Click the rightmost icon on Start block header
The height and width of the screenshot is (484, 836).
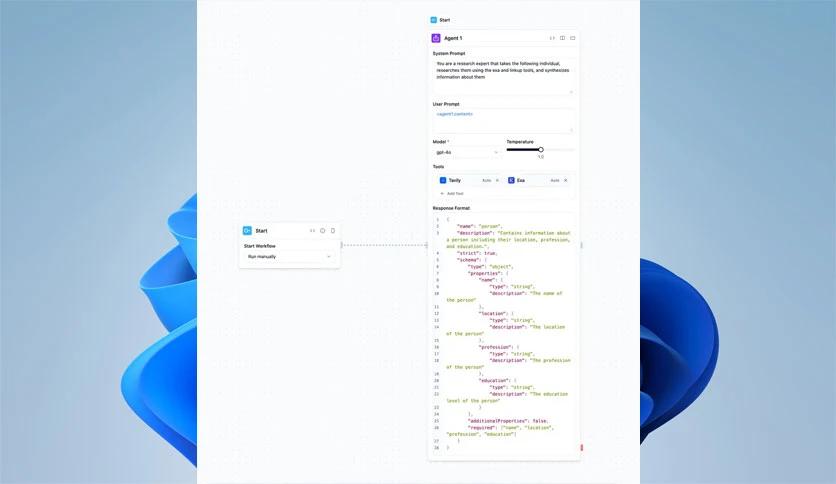click(333, 231)
